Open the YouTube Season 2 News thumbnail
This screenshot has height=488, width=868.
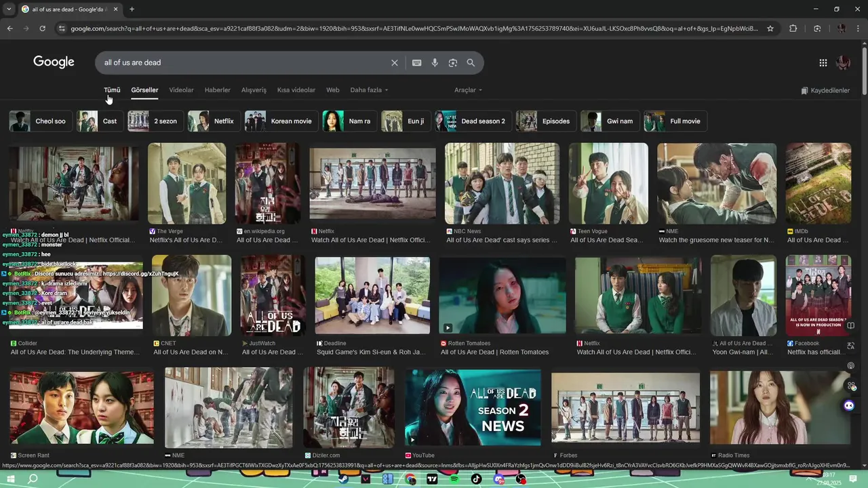[x=473, y=407]
